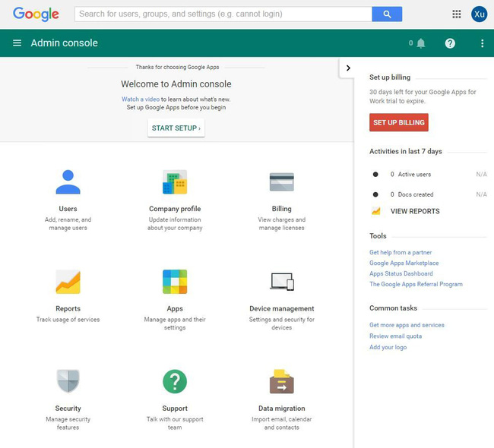Click the Data migration label
Screen dimensions: 494x448
(282, 409)
